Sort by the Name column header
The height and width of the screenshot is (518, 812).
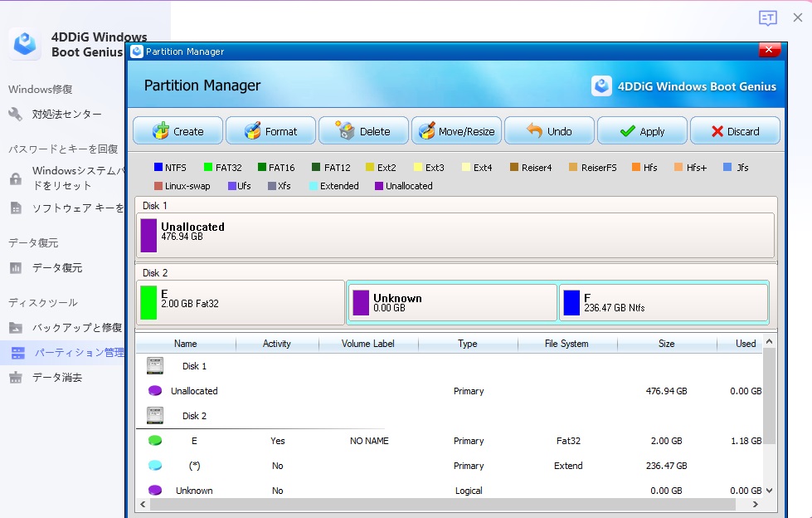point(186,344)
